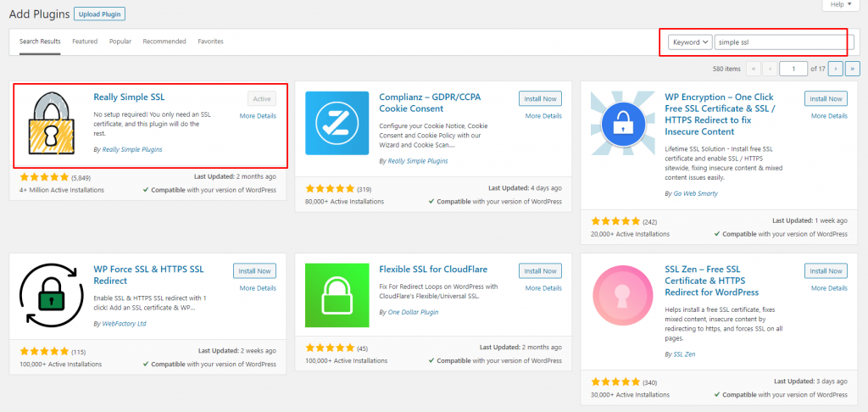Open More Details for WP Encryption
868x412 pixels.
(829, 116)
